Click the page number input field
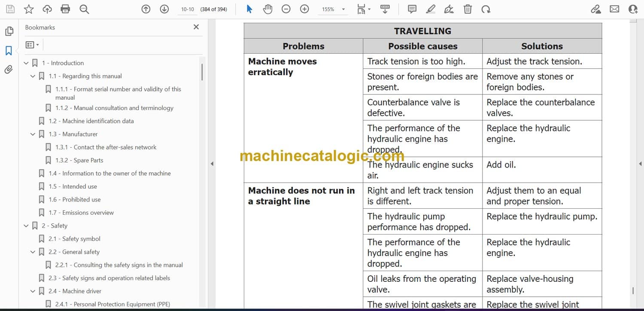644x311 pixels. coord(188,9)
